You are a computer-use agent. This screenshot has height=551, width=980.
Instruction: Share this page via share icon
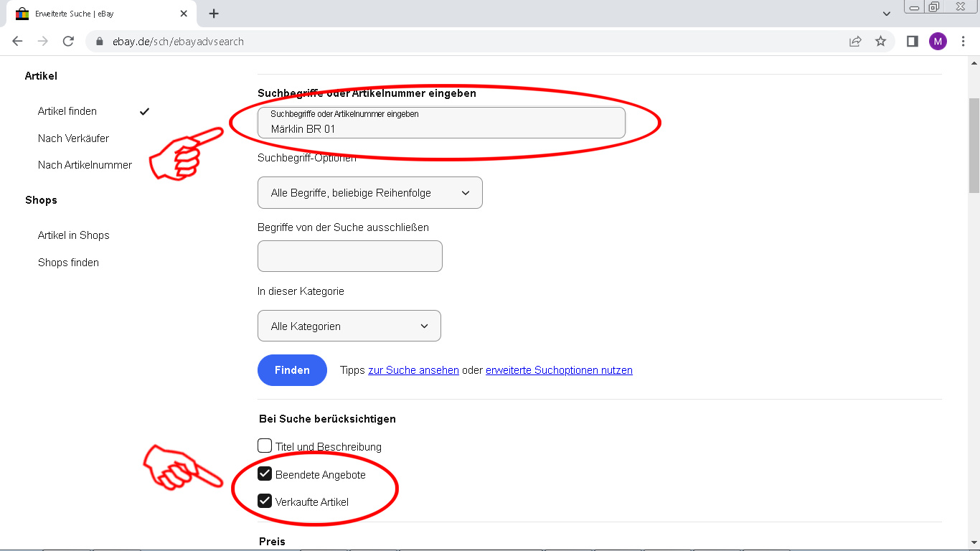point(855,42)
